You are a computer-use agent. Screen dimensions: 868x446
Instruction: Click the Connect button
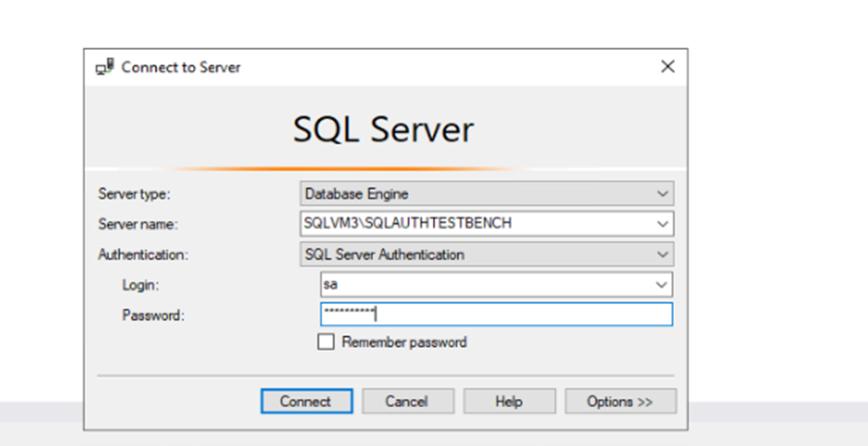307,401
